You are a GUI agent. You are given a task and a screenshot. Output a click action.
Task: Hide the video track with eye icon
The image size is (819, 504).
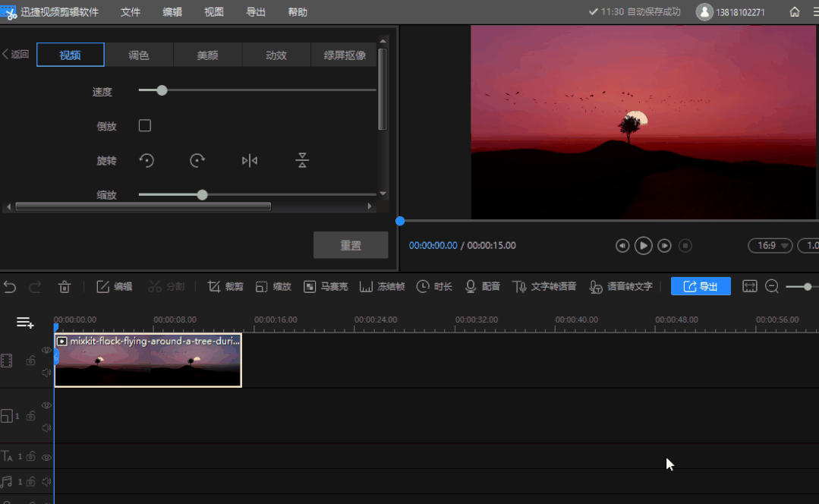(x=46, y=350)
